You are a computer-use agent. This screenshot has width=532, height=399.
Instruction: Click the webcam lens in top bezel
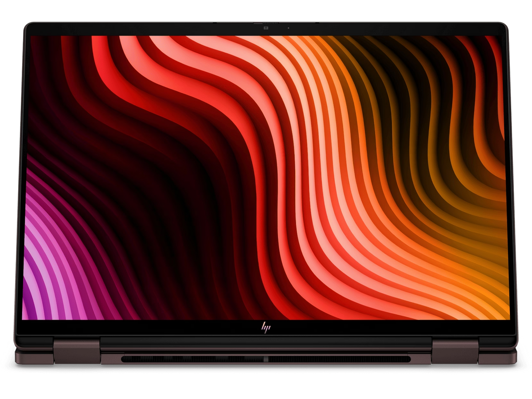tap(267, 28)
